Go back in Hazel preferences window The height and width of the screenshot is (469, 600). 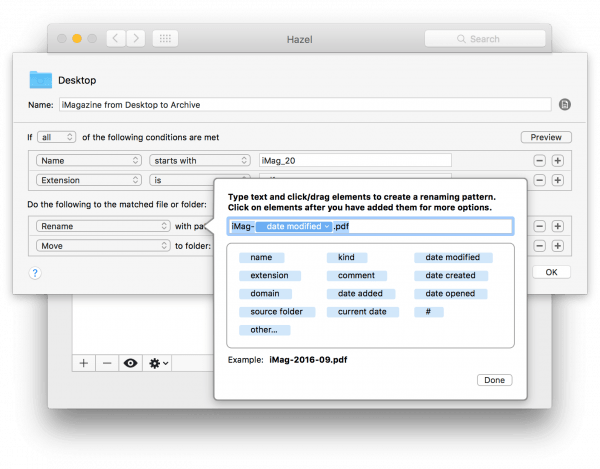(x=116, y=38)
